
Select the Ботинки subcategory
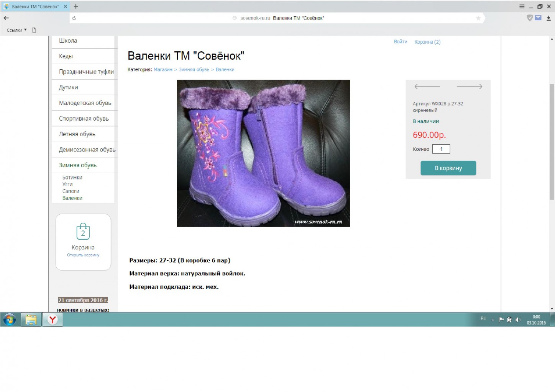click(x=72, y=178)
